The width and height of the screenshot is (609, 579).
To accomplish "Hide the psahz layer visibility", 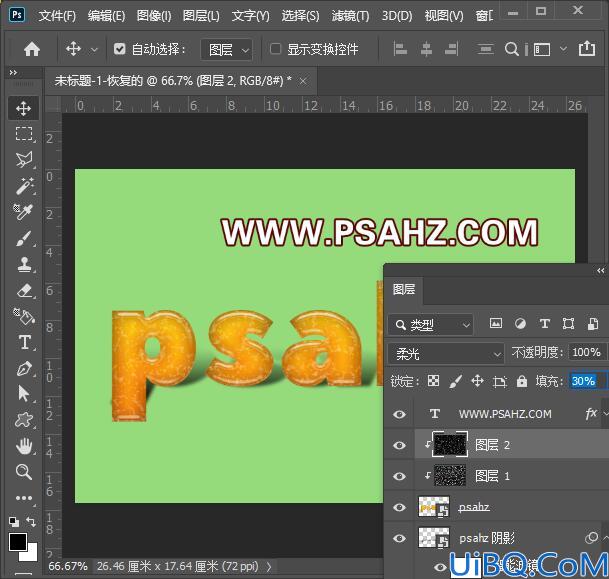I will click(x=399, y=507).
